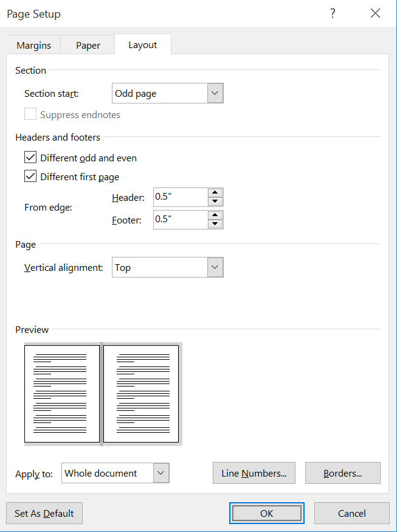Screen dimensions: 397x532
Task: Expand the Vertical alignment dropdown
Action: (215, 267)
